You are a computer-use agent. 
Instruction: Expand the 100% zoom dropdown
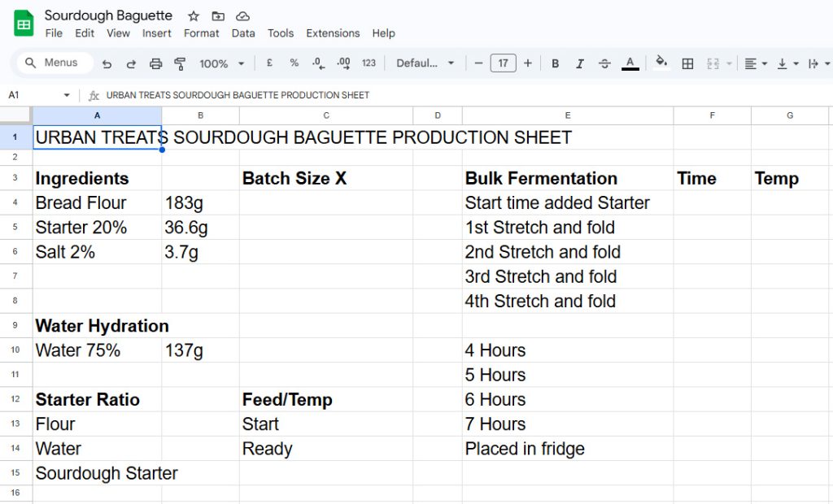pyautogui.click(x=222, y=63)
